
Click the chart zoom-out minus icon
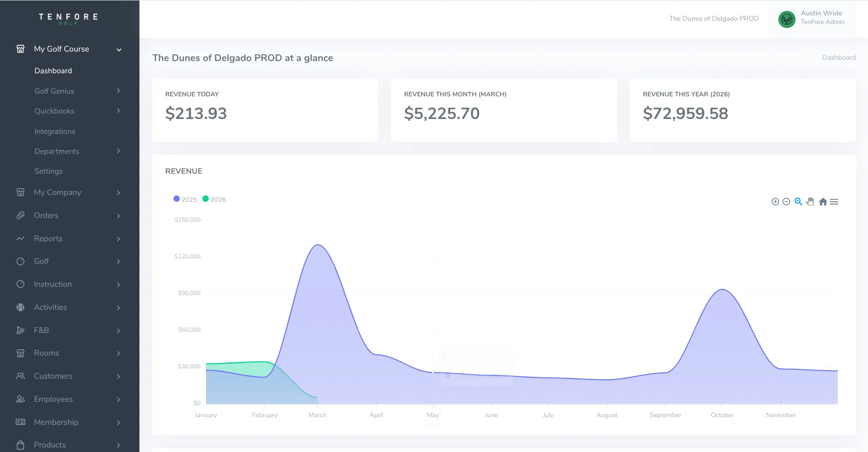pos(786,202)
